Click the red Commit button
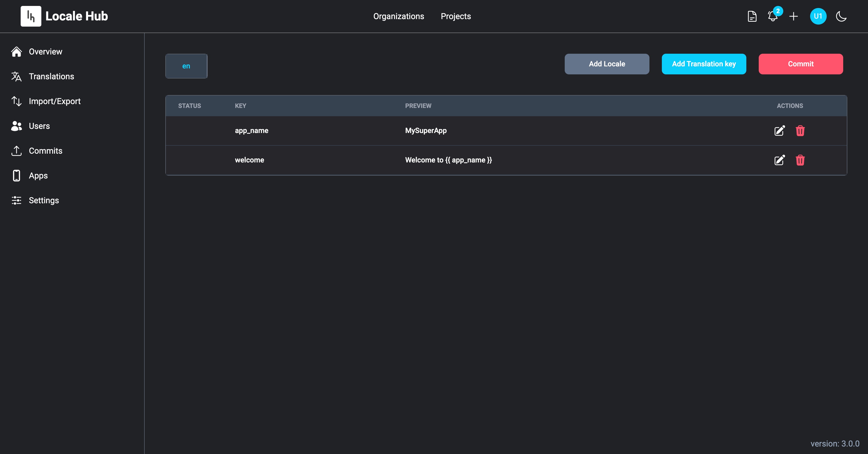Screen dimensions: 868x454 pyautogui.click(x=801, y=64)
